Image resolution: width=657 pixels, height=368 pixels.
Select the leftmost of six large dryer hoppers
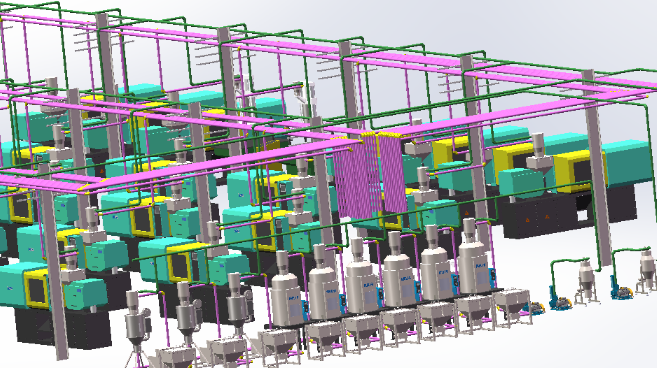tap(286, 290)
